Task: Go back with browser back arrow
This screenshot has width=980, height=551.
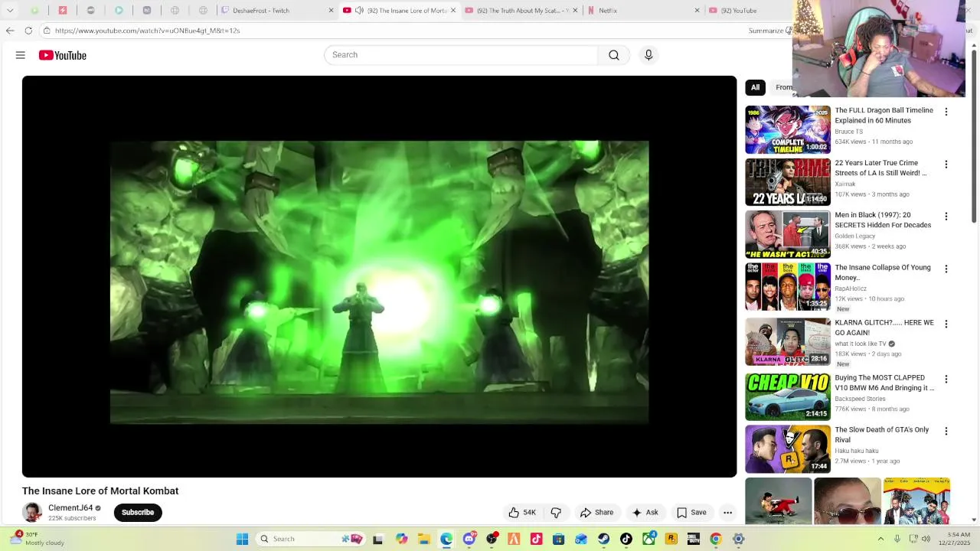Action: click(10, 31)
